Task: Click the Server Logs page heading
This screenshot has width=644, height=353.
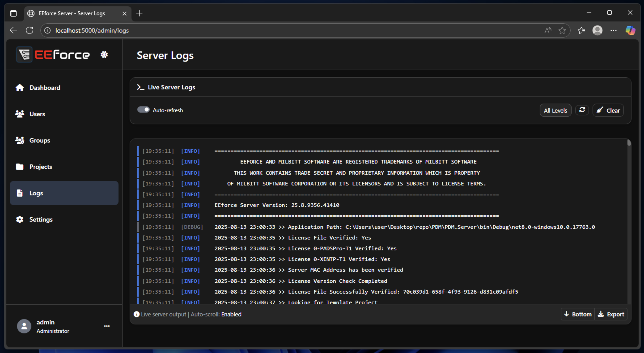Action: click(x=165, y=55)
